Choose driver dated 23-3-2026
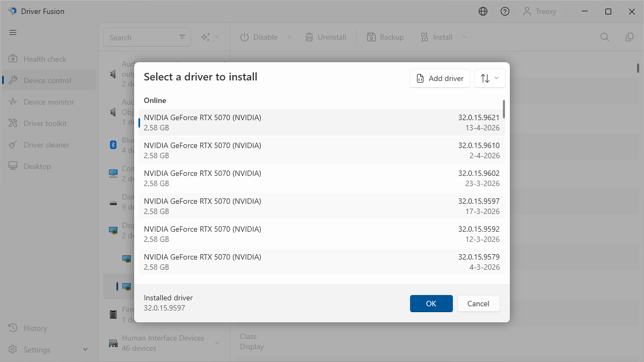The image size is (644, 362). coord(321,178)
